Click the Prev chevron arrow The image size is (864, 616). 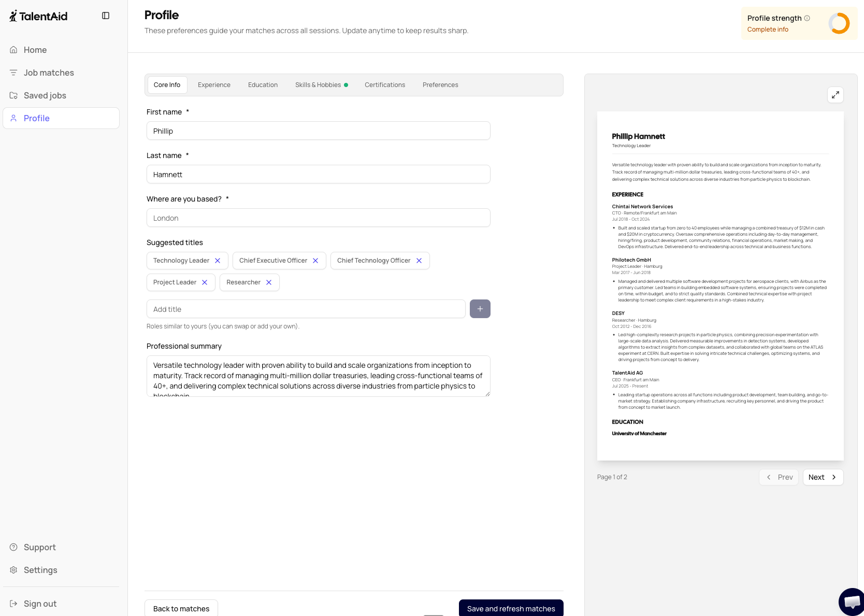(769, 477)
